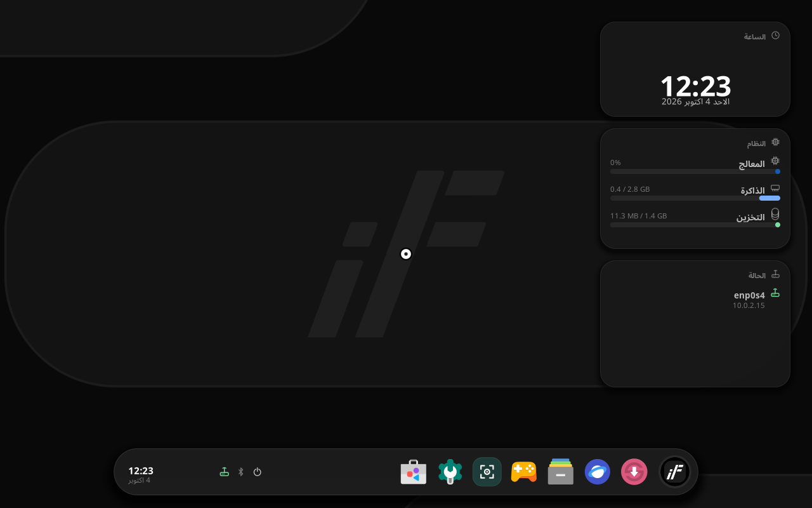The image size is (812, 508).
Task: Select the enp0s4 network interface name
Action: [x=749, y=295]
